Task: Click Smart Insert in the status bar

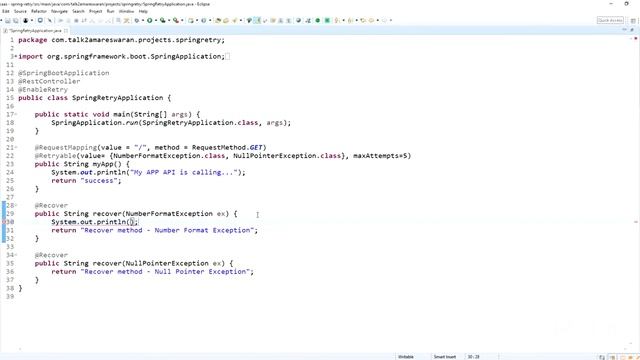Action: click(444, 357)
